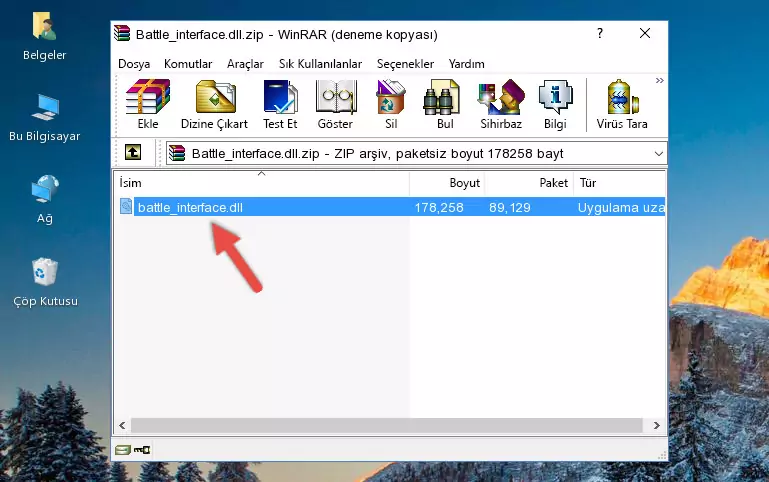Go up one folder level
The image size is (769, 482).
[133, 152]
